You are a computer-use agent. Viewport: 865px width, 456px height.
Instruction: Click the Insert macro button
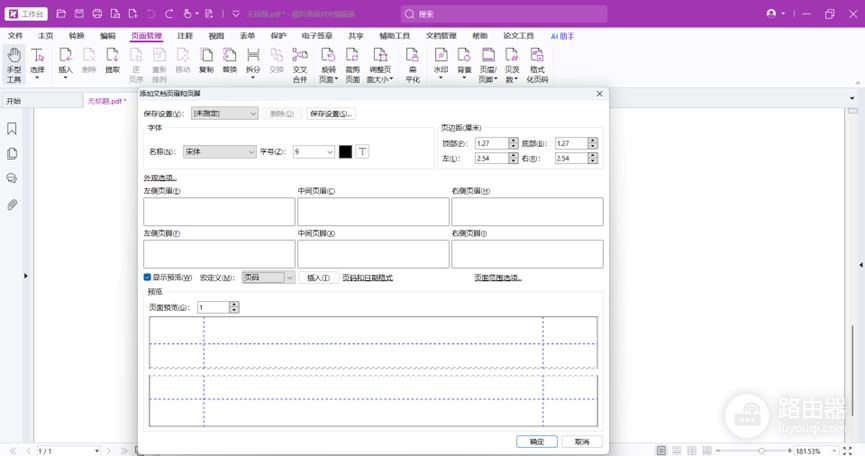point(318,277)
